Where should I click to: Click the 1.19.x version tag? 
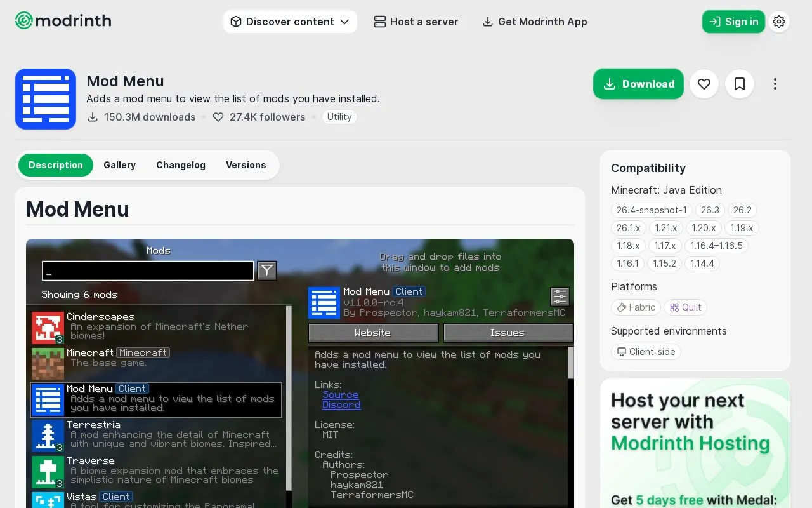(742, 228)
